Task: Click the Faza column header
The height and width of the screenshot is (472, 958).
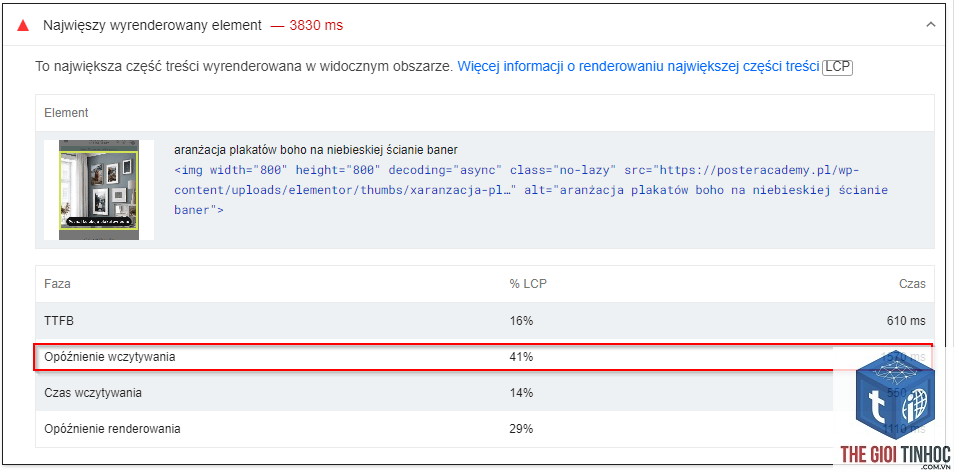Action: (x=57, y=284)
